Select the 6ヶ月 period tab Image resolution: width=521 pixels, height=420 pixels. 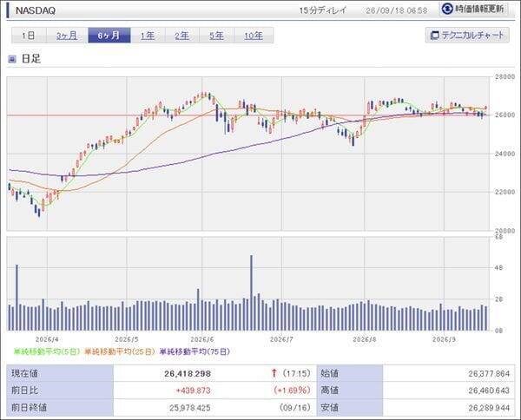coord(109,36)
